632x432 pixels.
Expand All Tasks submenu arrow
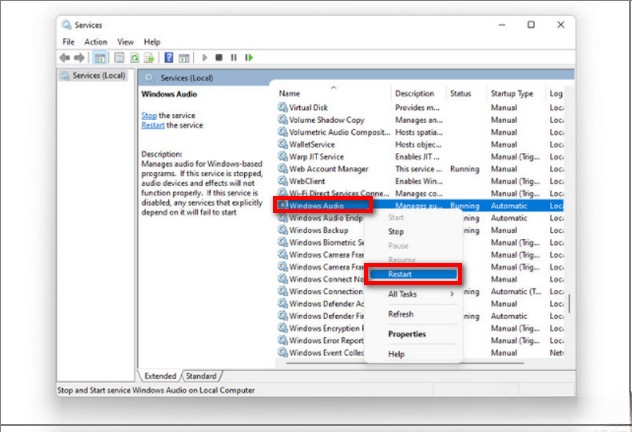click(x=452, y=294)
